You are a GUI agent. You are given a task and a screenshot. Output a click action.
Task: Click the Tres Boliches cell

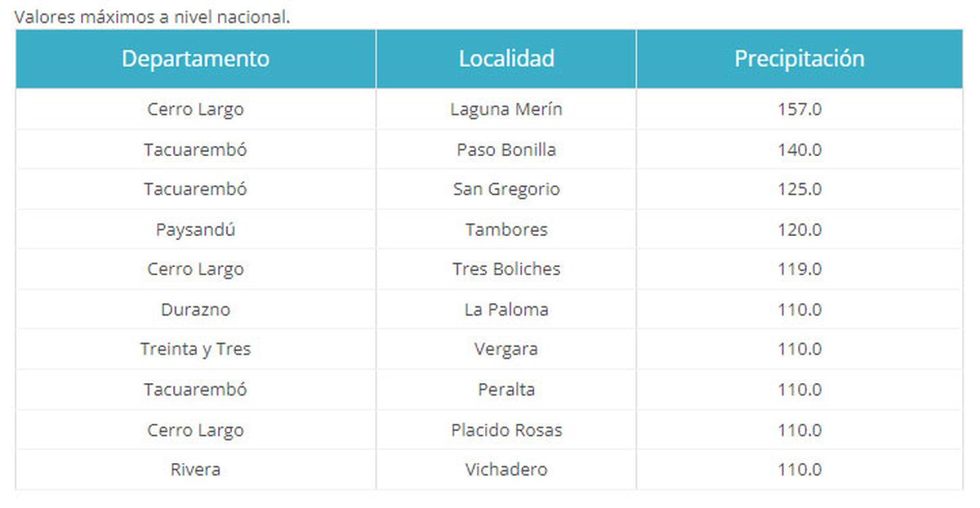pyautogui.click(x=506, y=270)
